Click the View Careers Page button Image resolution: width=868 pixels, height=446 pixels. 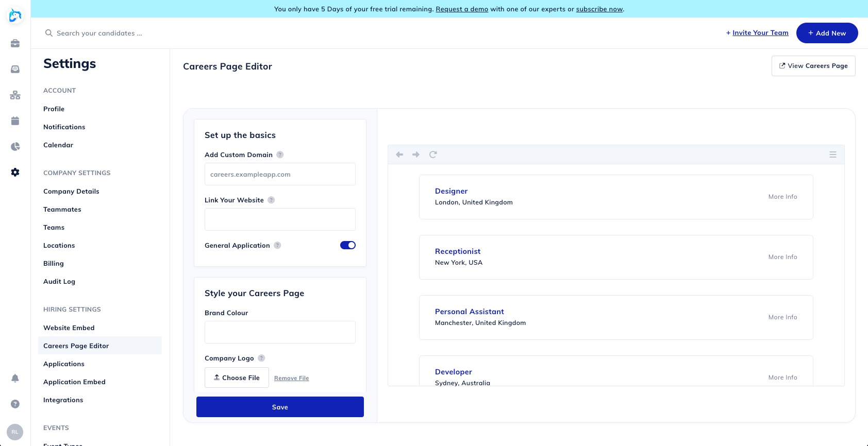pyautogui.click(x=813, y=66)
